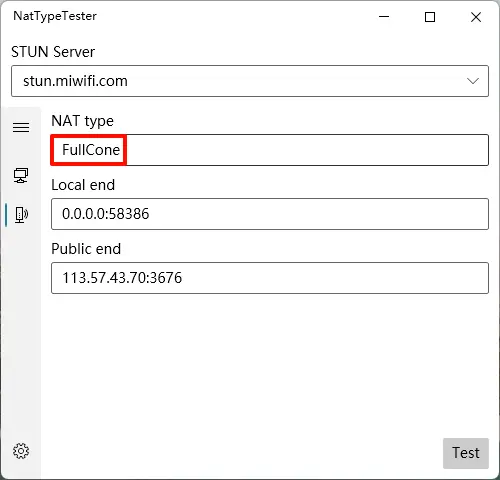The image size is (500, 480).
Task: Open settings via the gear icon
Action: 21,451
